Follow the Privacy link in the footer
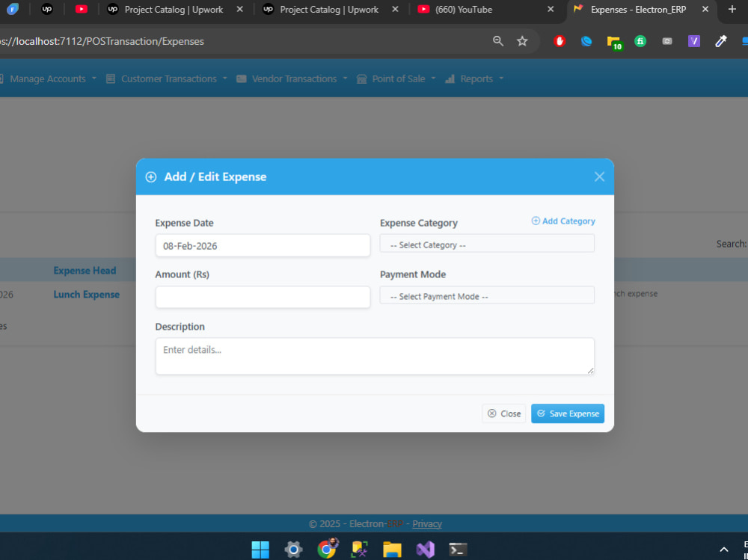The image size is (748, 560). point(427,524)
